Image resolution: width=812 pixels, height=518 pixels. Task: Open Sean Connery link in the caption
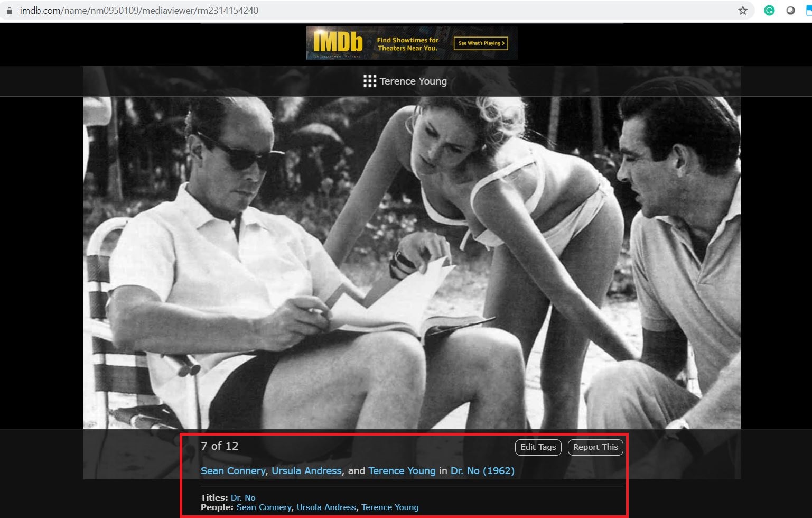[233, 470]
